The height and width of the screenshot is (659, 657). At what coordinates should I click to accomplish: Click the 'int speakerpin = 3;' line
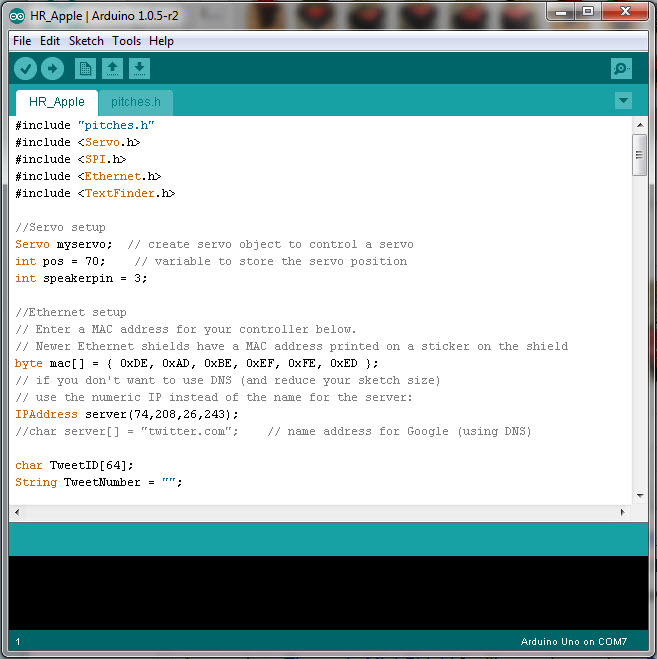(x=82, y=278)
